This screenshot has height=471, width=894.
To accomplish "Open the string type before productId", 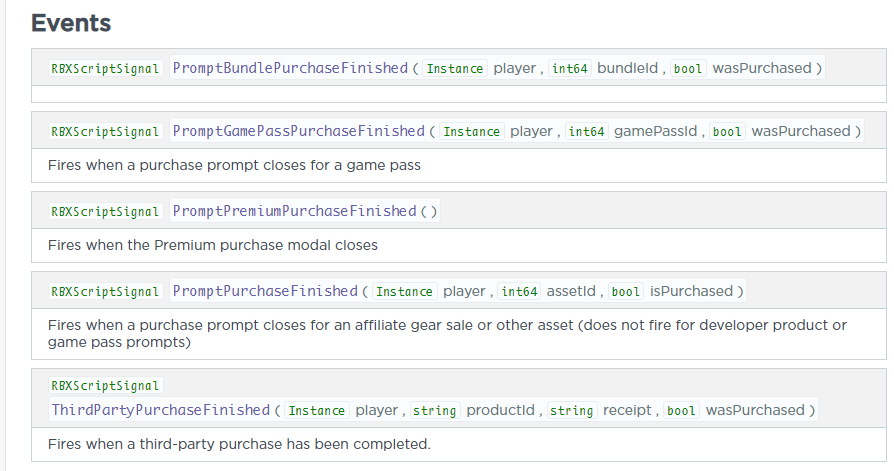I will tap(434, 411).
